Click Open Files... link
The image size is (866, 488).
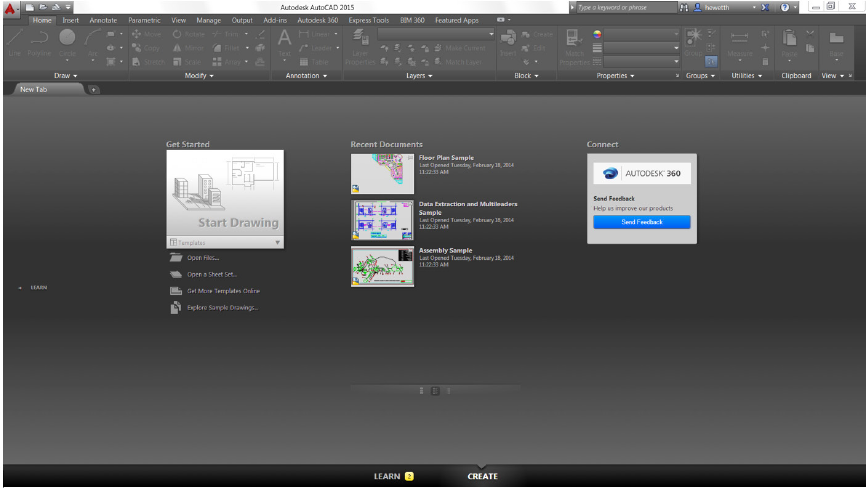pos(203,258)
